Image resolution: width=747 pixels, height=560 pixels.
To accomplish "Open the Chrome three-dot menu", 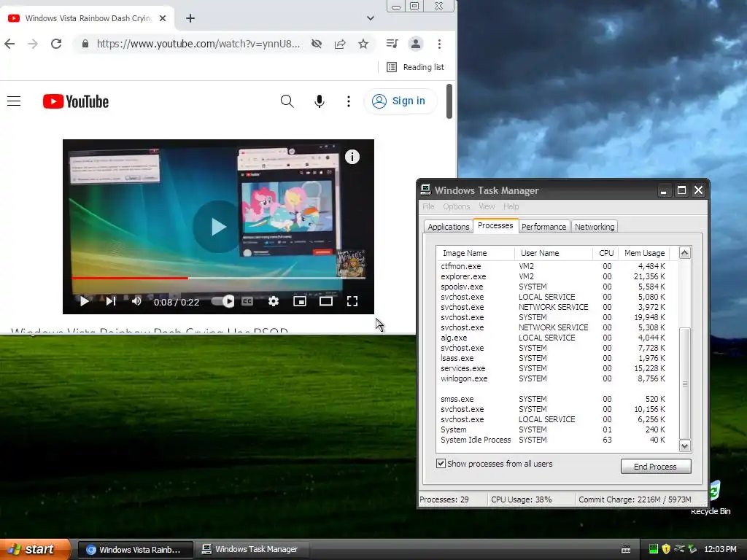I will click(x=439, y=44).
